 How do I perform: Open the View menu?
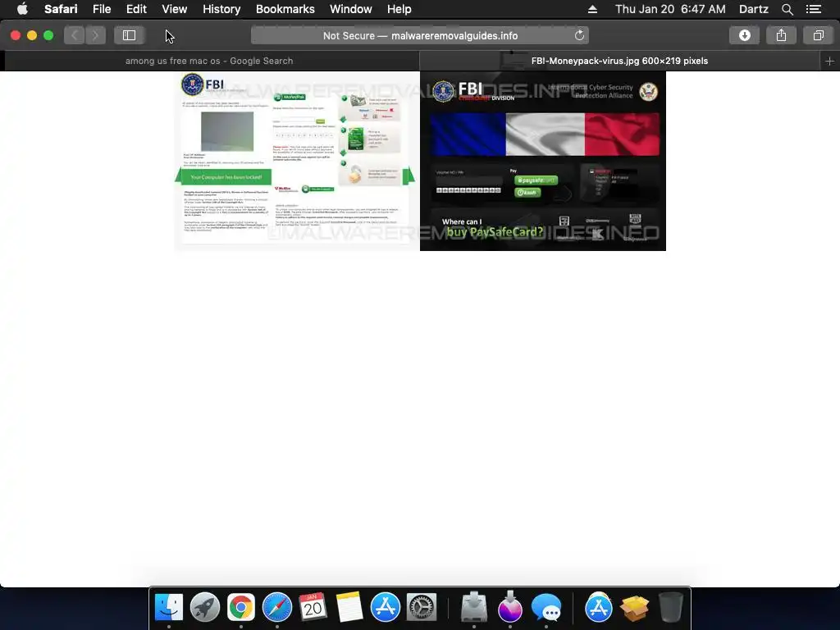tap(175, 9)
